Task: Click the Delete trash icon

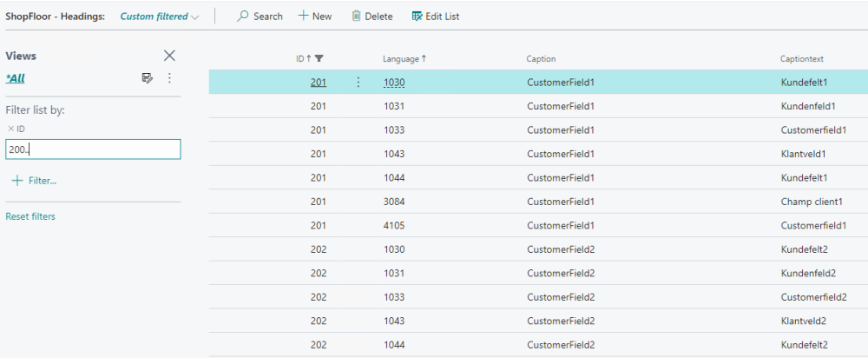Action: click(x=356, y=17)
